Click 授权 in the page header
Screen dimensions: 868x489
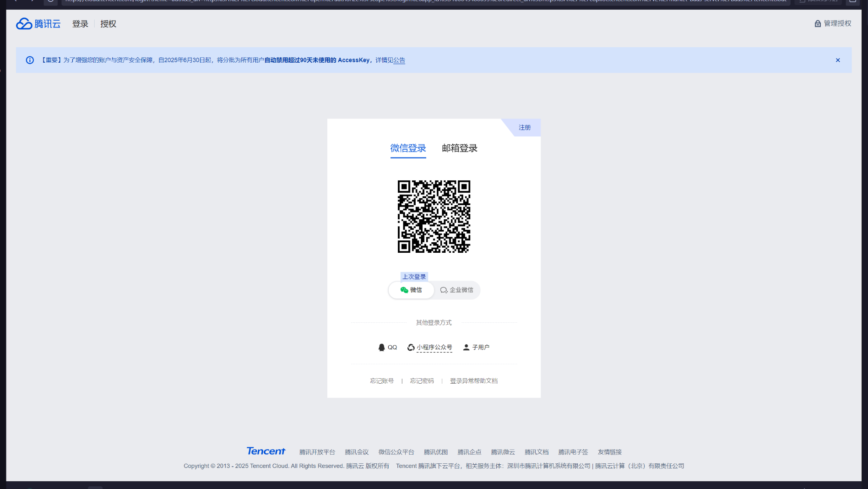108,24
